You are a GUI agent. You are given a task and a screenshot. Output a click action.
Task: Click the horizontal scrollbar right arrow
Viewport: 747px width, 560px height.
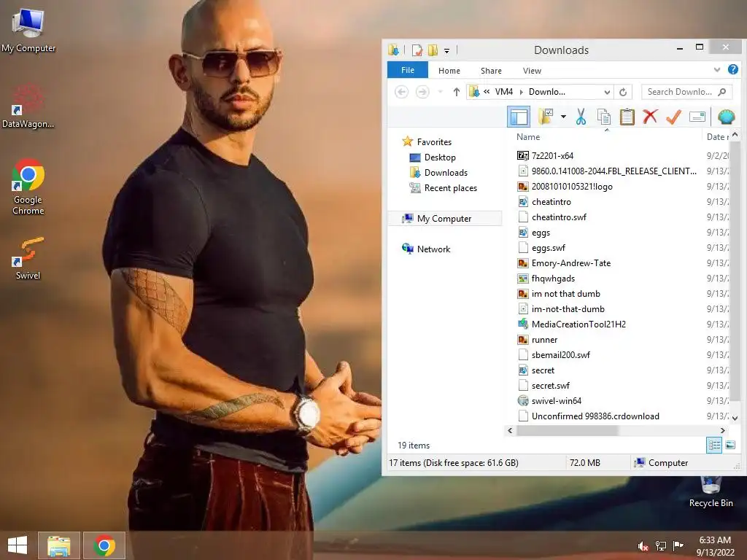(x=723, y=430)
